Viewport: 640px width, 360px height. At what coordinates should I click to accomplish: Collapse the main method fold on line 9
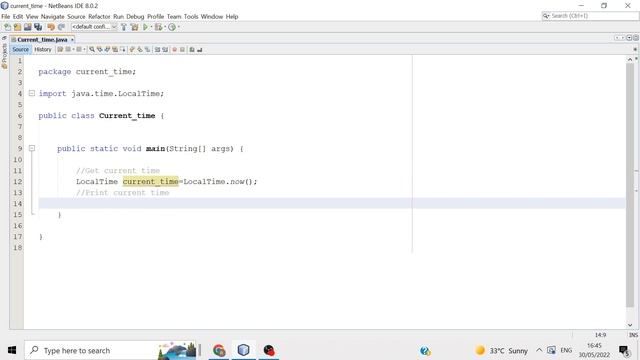31,149
